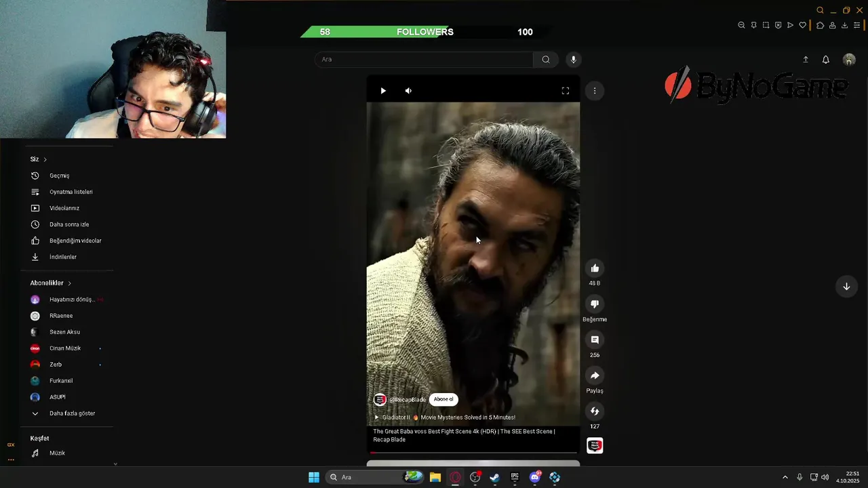
Task: Open File Explorer from the taskbar
Action: click(435, 477)
